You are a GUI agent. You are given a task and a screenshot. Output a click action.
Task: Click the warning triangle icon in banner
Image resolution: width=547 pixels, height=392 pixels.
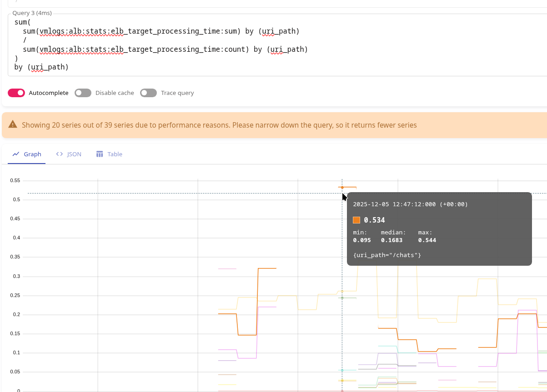pyautogui.click(x=13, y=124)
